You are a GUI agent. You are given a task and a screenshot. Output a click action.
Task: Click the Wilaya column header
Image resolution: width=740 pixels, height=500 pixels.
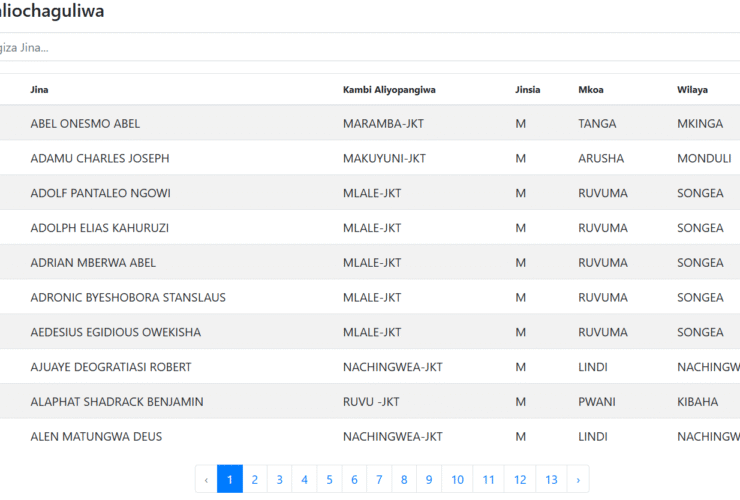(x=692, y=89)
